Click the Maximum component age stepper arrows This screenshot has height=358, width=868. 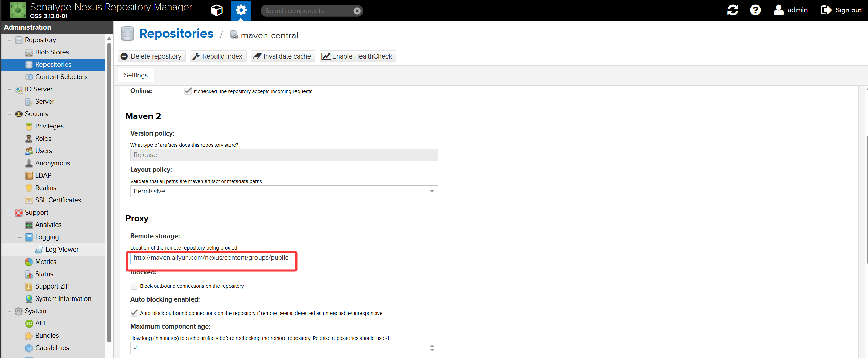click(432, 348)
